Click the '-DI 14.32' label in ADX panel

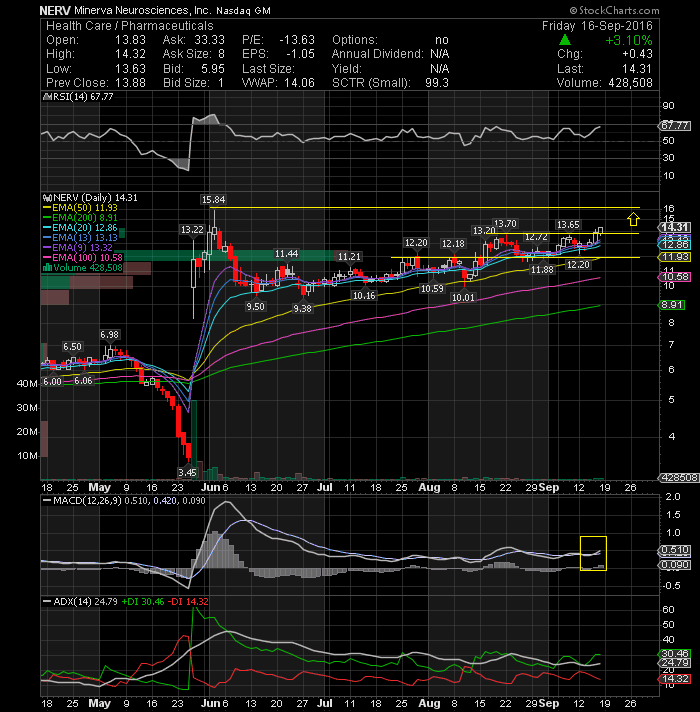click(x=188, y=601)
